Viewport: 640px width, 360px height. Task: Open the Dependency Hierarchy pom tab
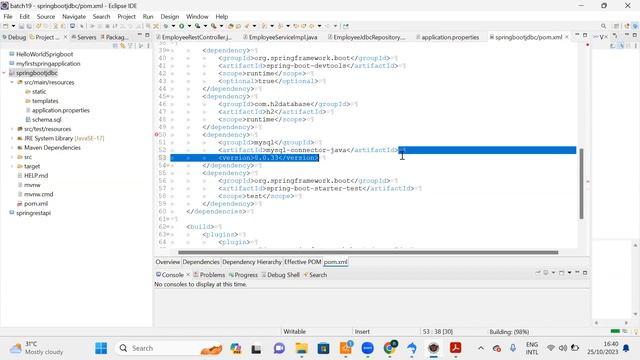(252, 262)
